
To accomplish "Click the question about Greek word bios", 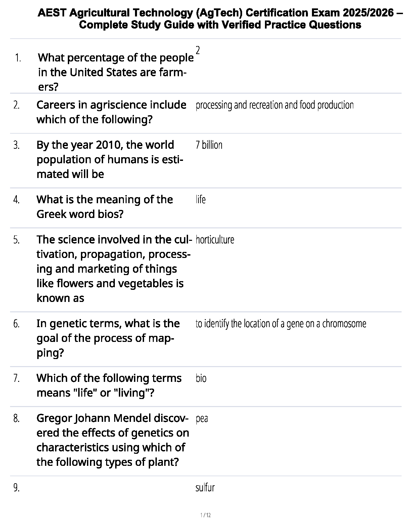I will pos(104,207).
